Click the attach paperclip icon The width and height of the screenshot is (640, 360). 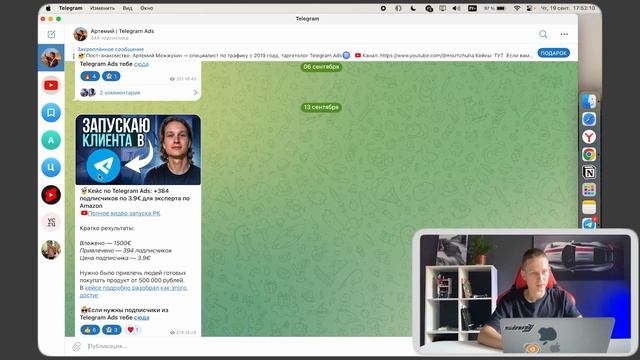coord(76,346)
